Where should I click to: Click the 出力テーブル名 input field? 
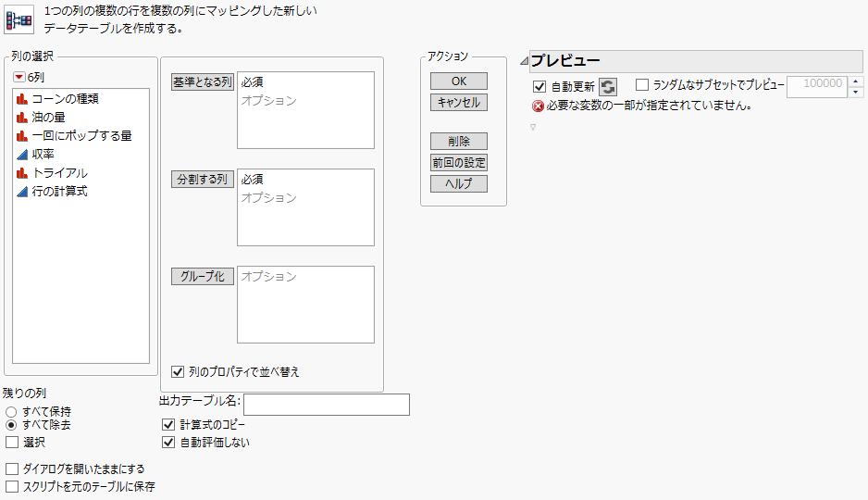tap(327, 405)
